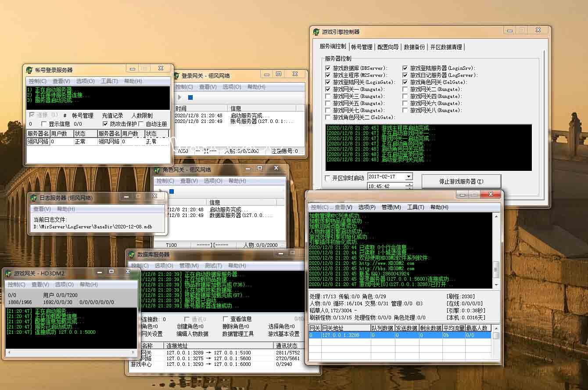The height and width of the screenshot is (390, 588).
Task: Click 停止游戏服务器 (T) button
Action: (461, 181)
